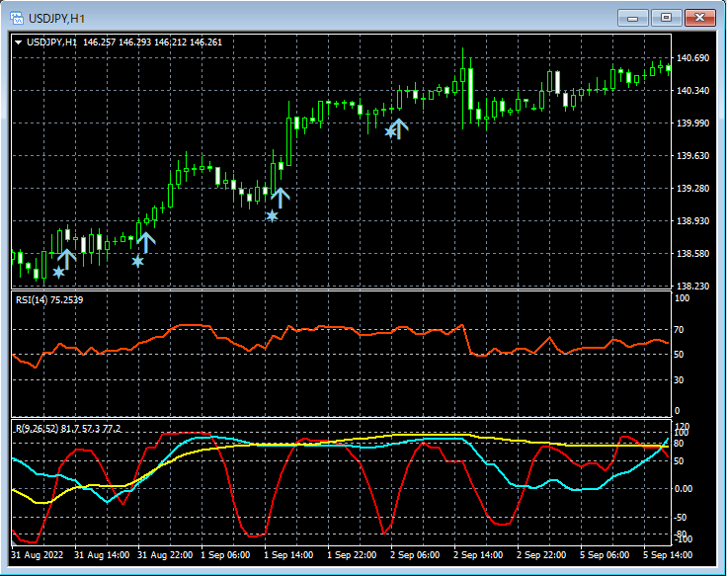
Task: Select the second blue up arrow from the left
Action: tap(146, 241)
